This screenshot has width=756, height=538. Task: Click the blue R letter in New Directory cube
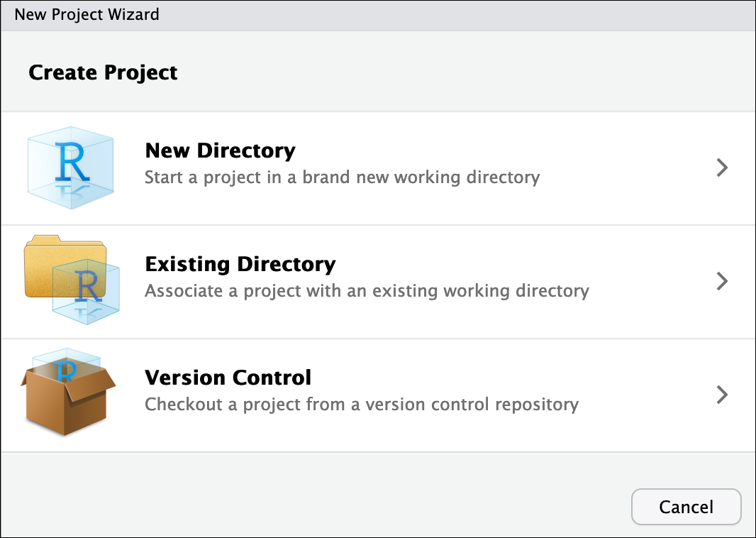70,161
